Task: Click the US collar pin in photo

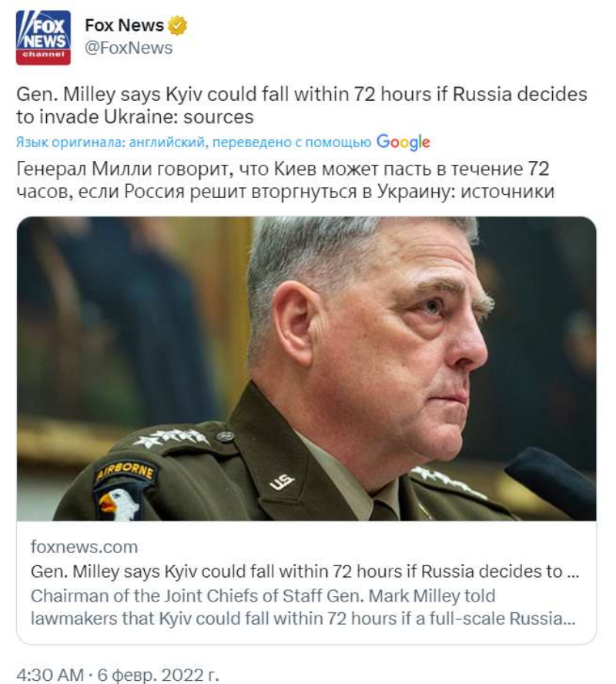Action: click(282, 483)
